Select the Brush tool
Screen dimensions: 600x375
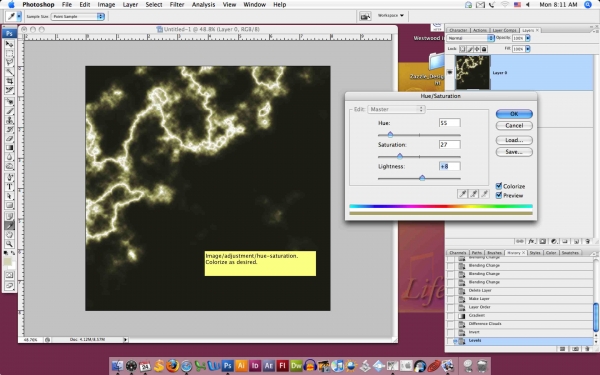9,111
